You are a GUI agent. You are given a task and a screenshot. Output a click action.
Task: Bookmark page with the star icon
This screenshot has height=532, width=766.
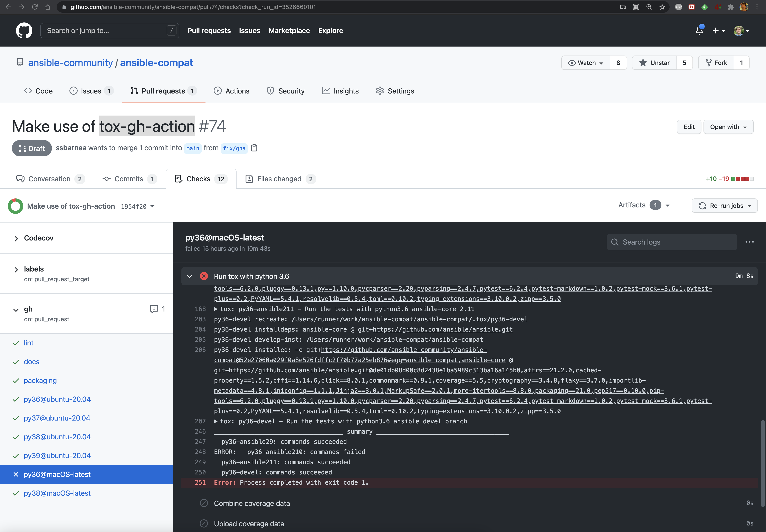[662, 7]
